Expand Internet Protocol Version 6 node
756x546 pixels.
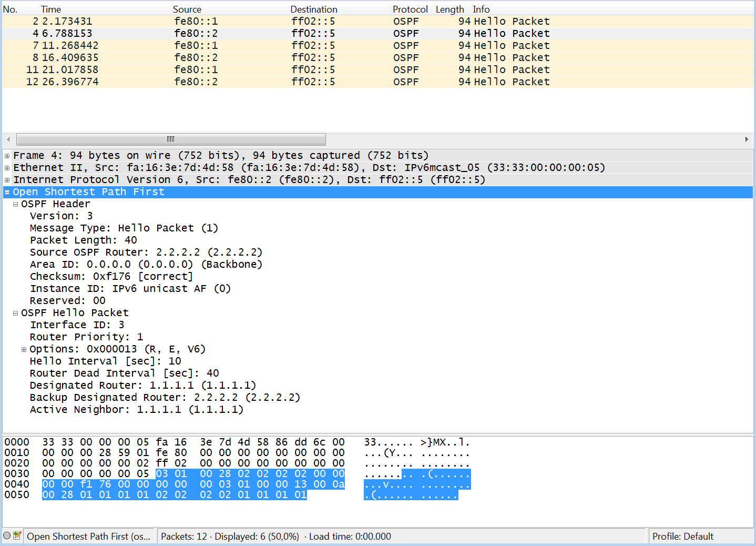tap(7, 180)
